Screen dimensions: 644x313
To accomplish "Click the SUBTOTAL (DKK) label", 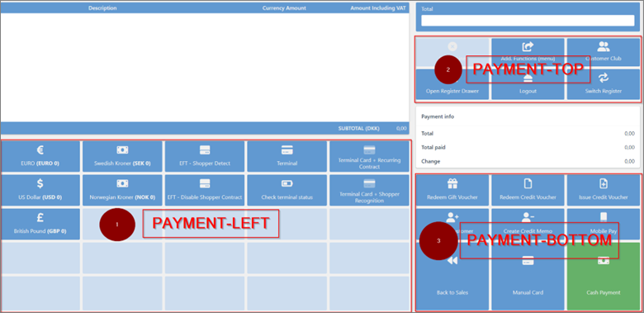I will [359, 128].
